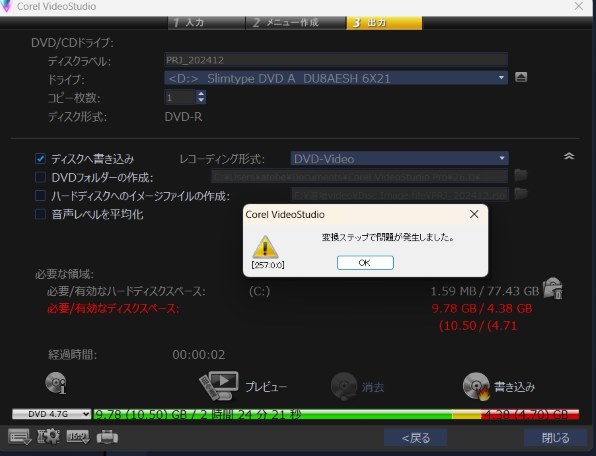Click the image file path field

coord(399,195)
